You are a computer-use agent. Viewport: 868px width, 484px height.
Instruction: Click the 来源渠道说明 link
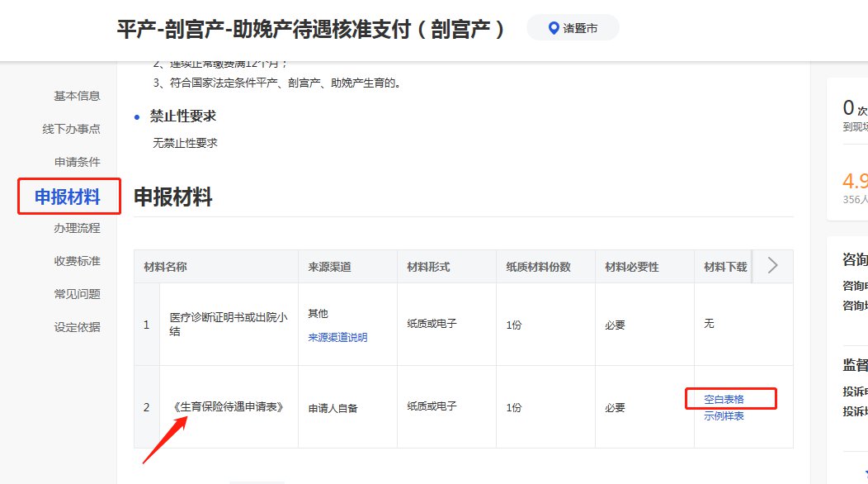337,337
